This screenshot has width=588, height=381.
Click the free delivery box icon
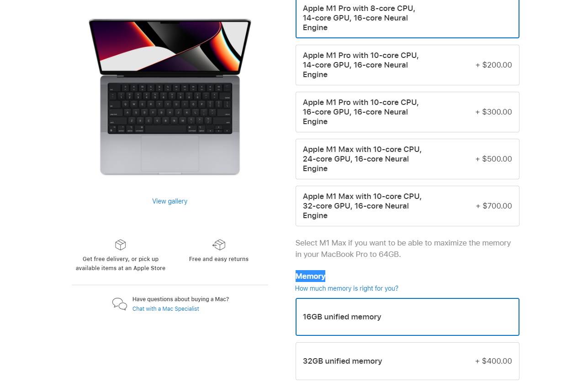(121, 245)
